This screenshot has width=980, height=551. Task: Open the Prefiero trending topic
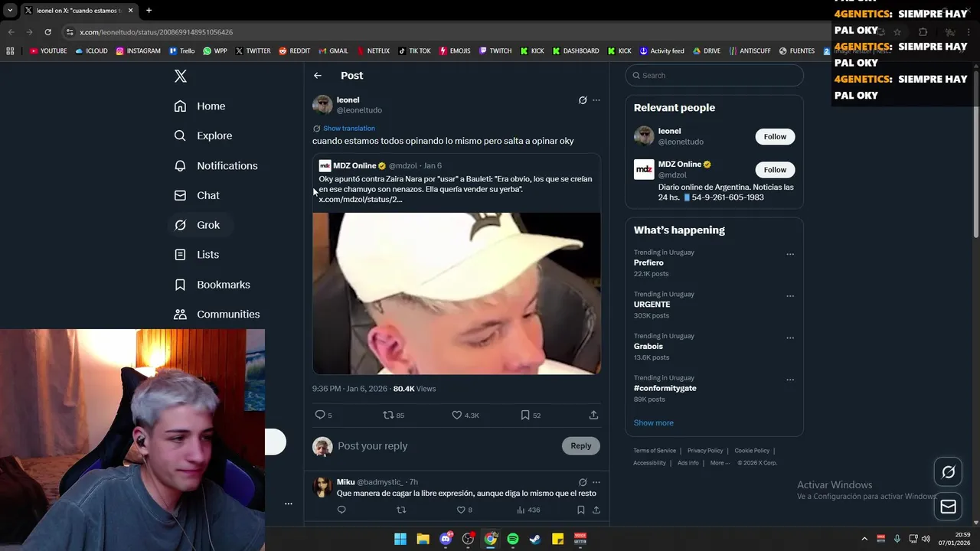pyautogui.click(x=648, y=262)
